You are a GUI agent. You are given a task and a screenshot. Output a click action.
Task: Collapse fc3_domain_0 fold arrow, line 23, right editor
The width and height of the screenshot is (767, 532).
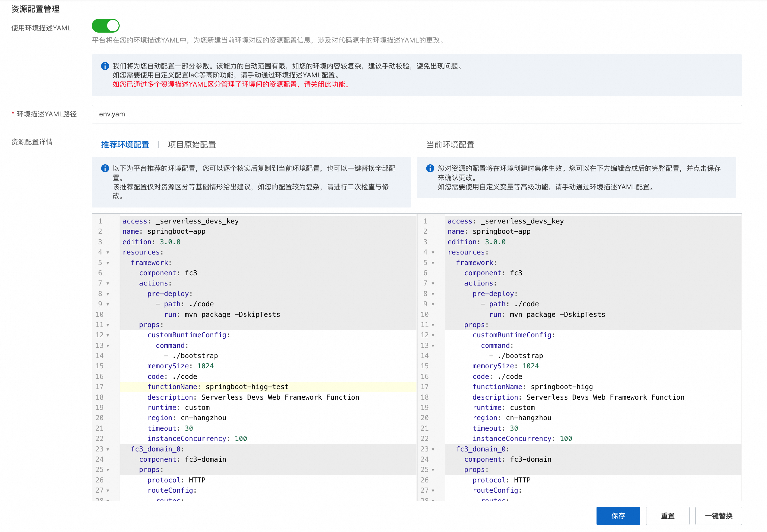coord(433,449)
